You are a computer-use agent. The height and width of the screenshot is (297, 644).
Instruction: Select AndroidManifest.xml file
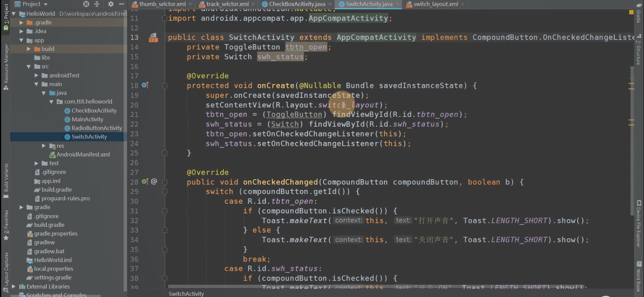(x=80, y=155)
